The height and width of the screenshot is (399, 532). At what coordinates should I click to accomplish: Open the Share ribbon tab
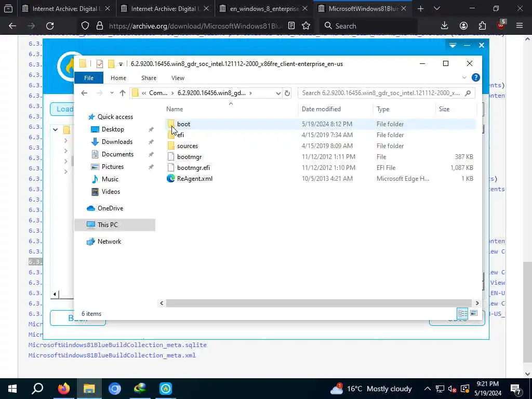149,78
